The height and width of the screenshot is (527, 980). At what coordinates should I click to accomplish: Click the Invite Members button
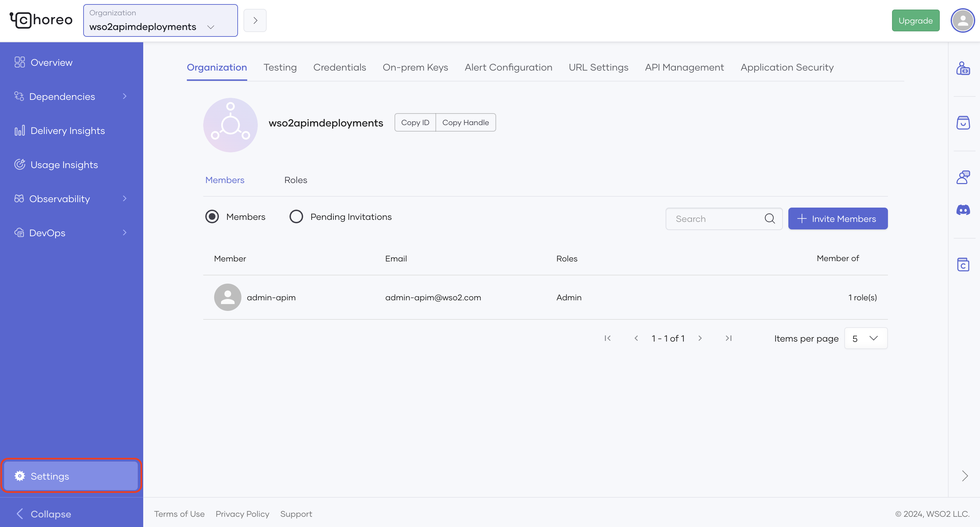click(837, 219)
